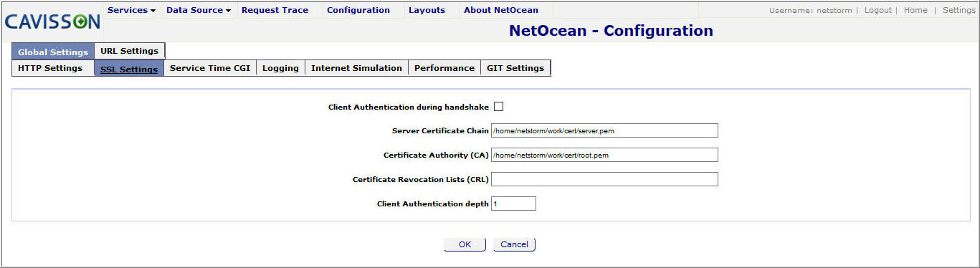Click the Certificate Revocation Lists field
980x268 pixels.
tap(604, 179)
